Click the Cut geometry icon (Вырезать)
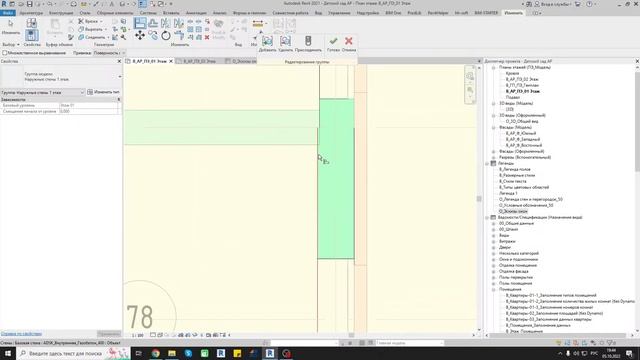Image resolution: width=640 pixels, height=360 pixels. tap(81, 29)
